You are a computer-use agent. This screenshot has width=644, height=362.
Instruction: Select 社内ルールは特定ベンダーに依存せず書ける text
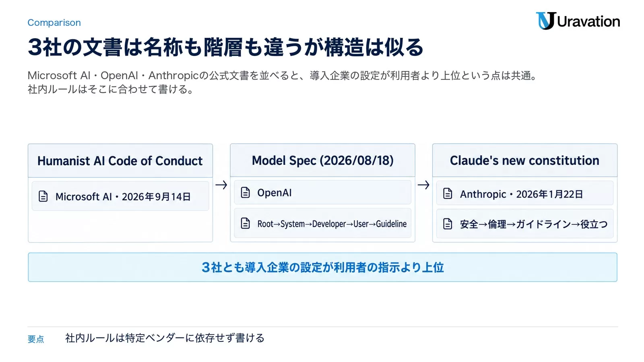(165, 338)
